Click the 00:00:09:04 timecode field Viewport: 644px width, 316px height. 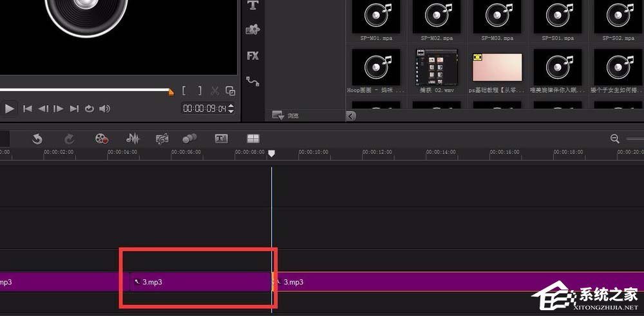coord(205,108)
